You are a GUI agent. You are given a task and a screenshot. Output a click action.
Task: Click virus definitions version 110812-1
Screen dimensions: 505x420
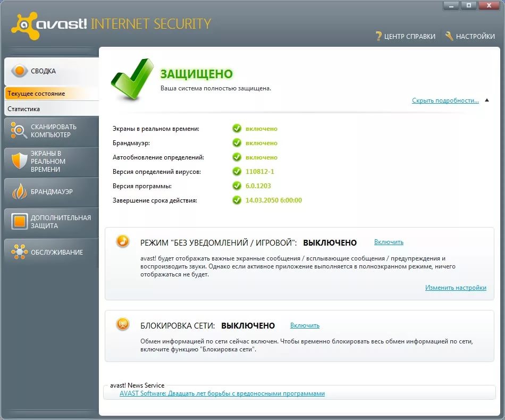259,171
